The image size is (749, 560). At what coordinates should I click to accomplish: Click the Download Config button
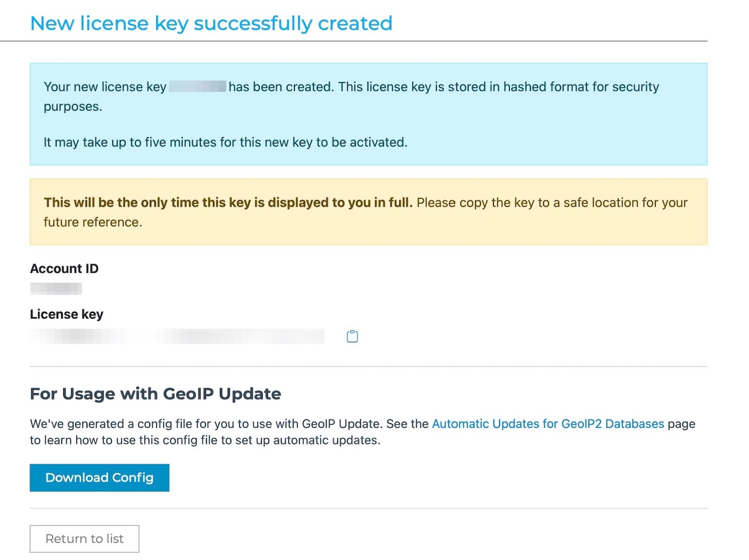[x=99, y=478]
